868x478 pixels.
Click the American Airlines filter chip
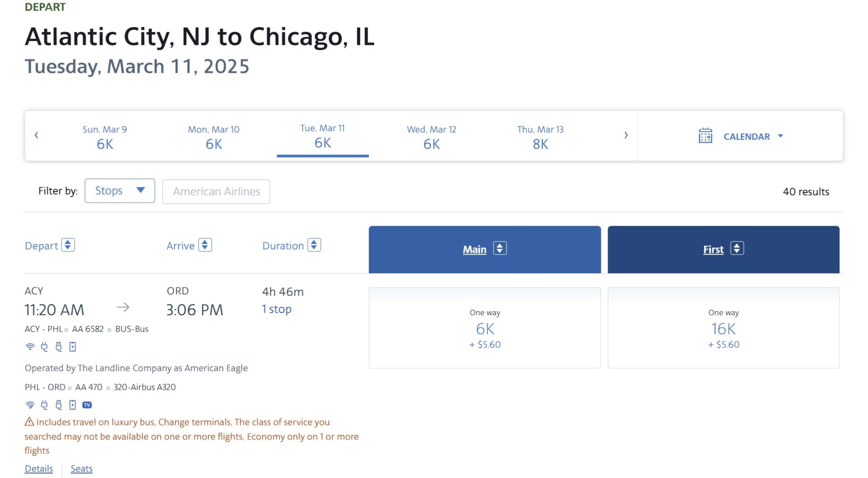pos(216,191)
